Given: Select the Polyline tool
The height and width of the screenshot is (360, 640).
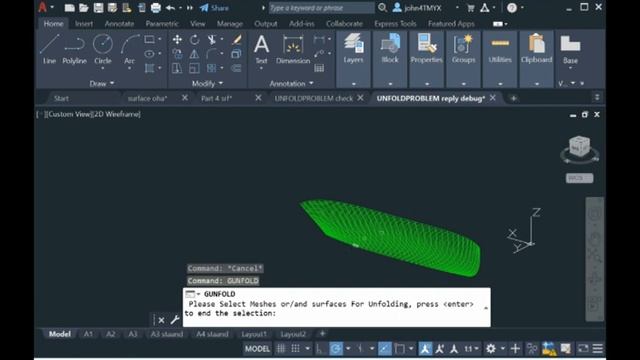Looking at the screenshot, I should [x=74, y=49].
